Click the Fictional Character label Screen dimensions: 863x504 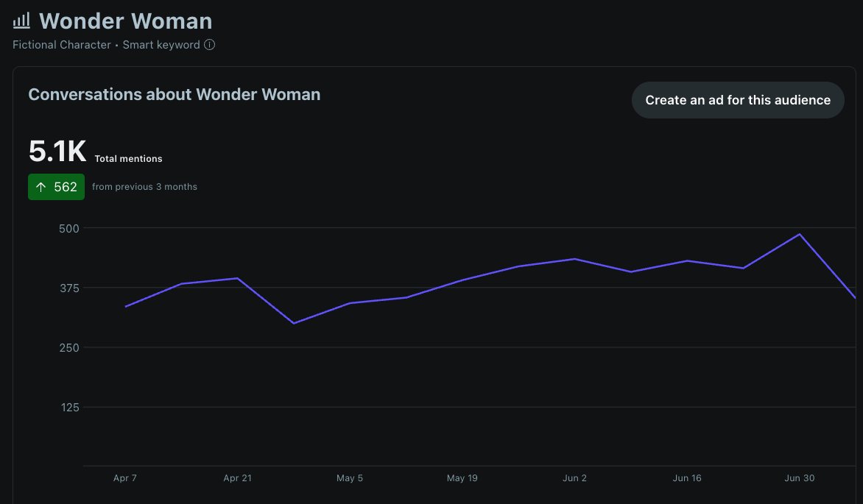click(x=62, y=45)
